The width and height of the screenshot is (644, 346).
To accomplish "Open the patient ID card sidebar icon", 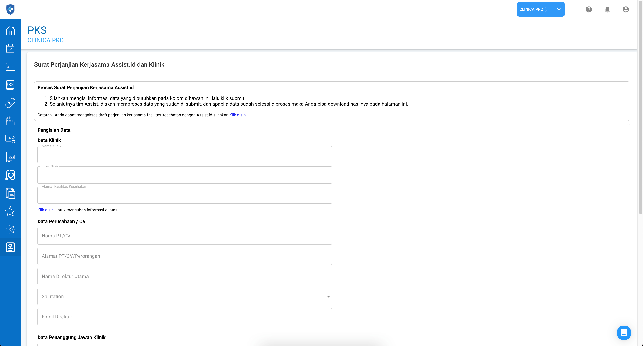I will tap(10, 67).
